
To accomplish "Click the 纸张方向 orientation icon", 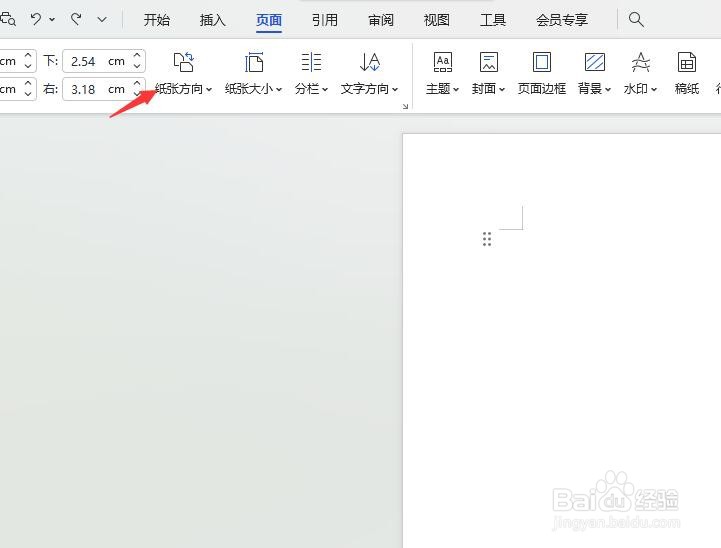I will tap(183, 62).
